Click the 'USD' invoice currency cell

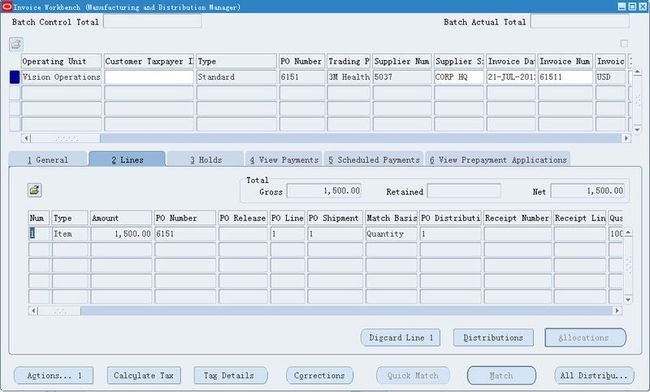tap(611, 77)
